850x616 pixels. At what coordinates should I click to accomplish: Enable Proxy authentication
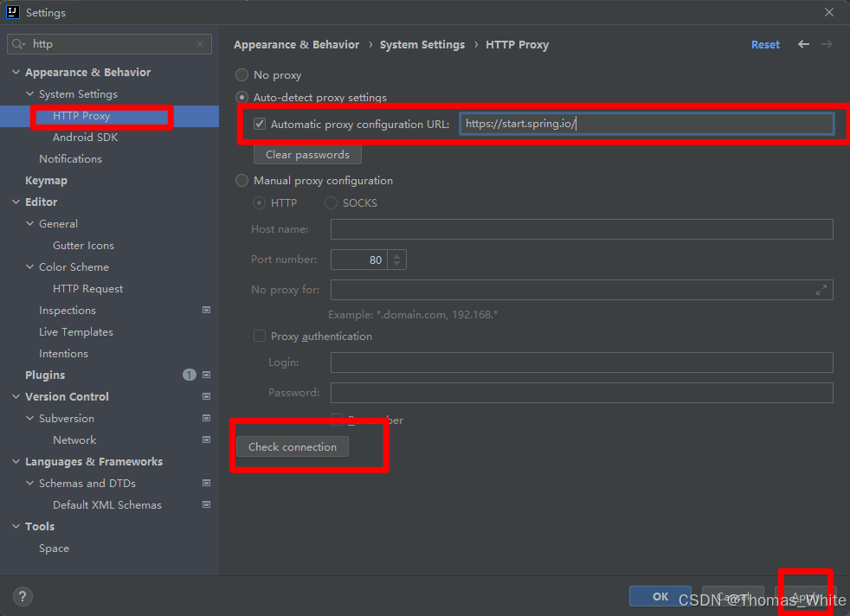[x=259, y=336]
